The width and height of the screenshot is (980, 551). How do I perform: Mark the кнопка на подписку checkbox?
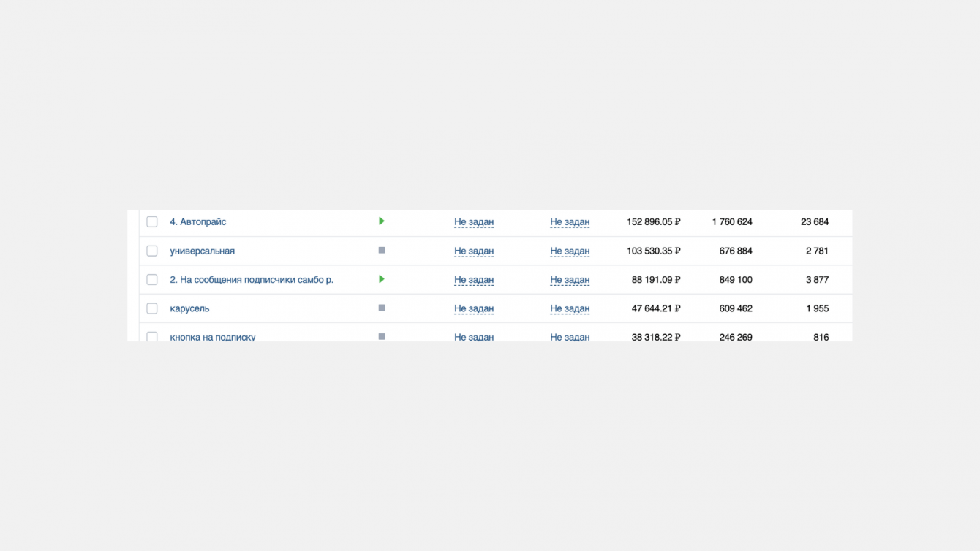pos(152,336)
